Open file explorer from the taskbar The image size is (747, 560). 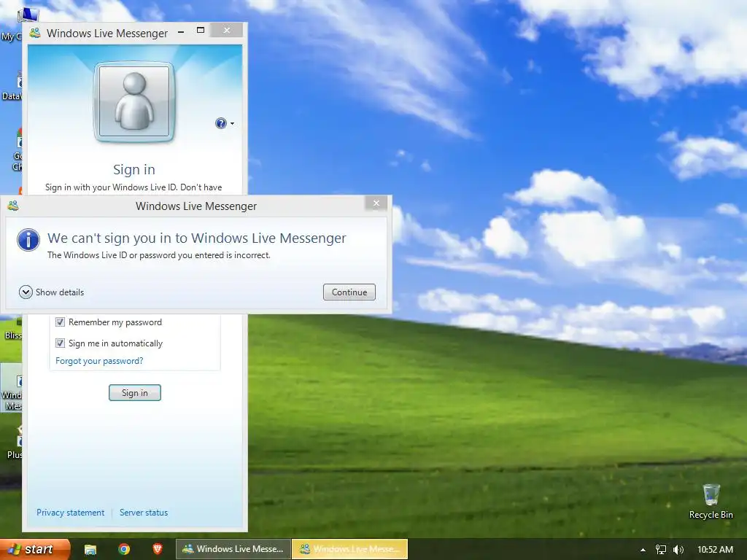pos(90,550)
